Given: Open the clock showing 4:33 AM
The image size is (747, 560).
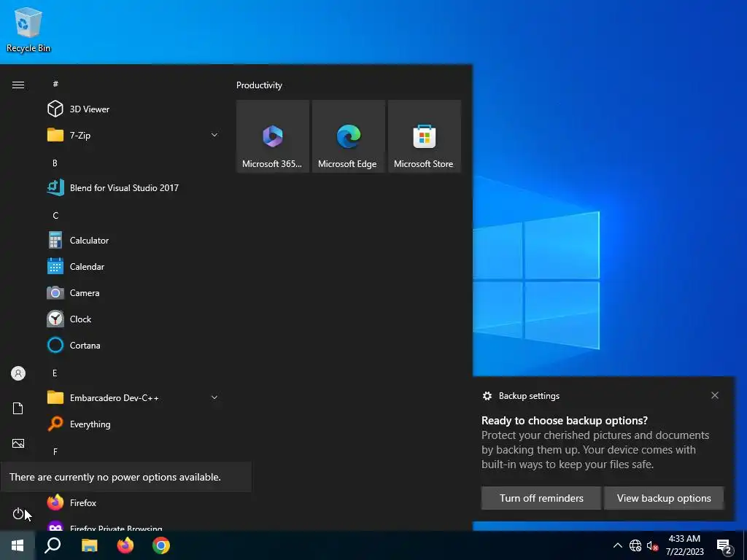Looking at the screenshot, I should (684, 545).
